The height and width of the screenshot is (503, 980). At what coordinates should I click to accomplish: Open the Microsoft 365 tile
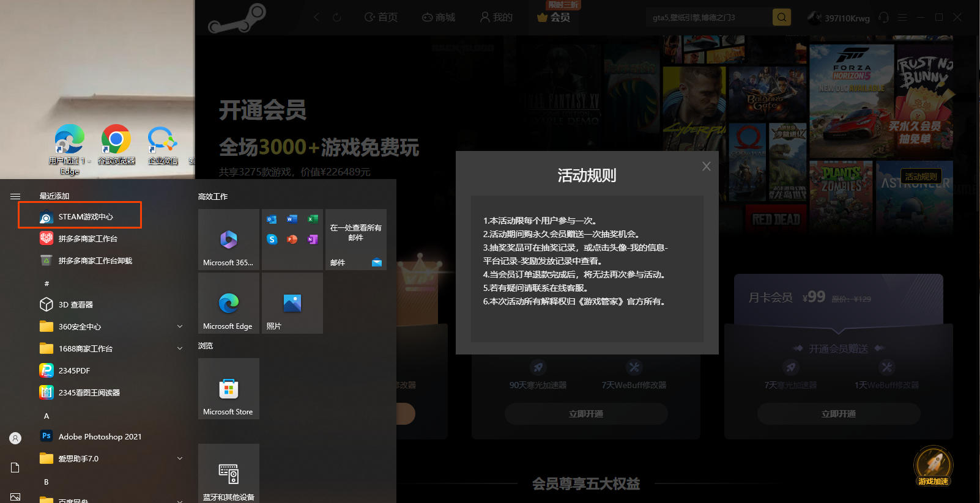[x=229, y=240]
